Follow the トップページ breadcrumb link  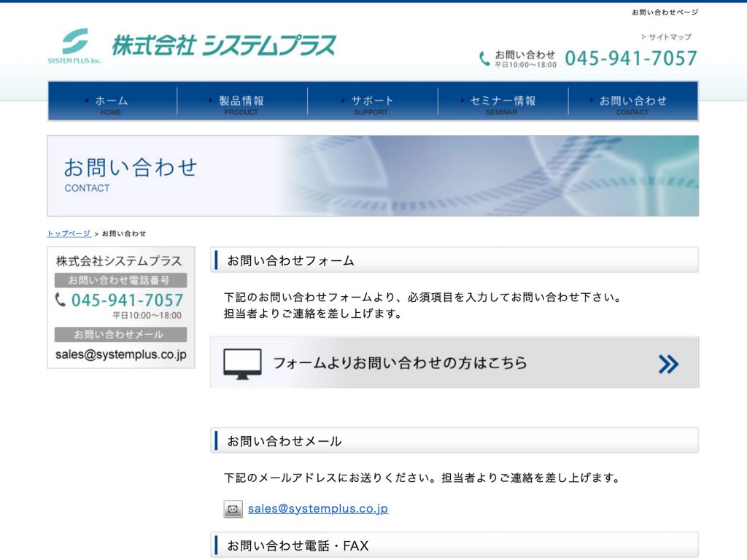69,233
